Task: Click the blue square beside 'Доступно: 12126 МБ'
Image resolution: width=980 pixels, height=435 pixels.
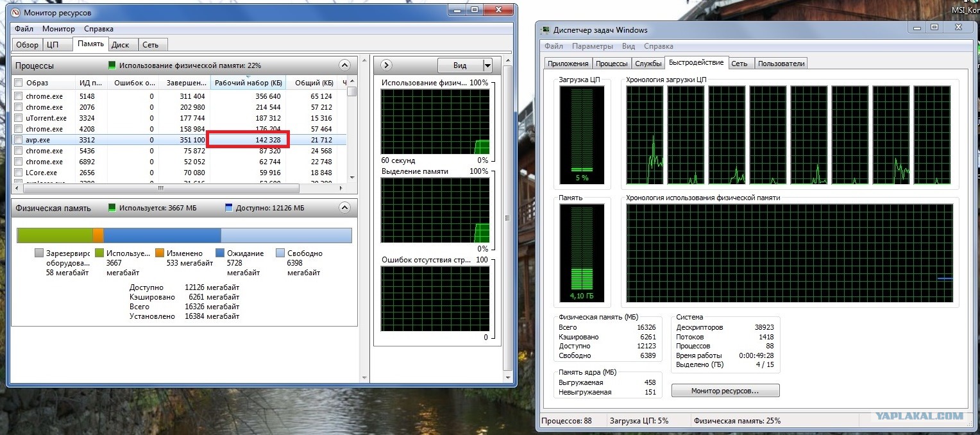Action: [228, 208]
